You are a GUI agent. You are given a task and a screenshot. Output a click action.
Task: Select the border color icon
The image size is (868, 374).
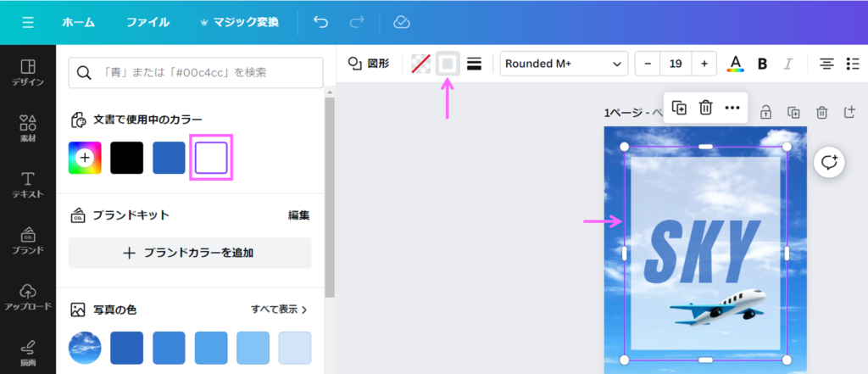pyautogui.click(x=448, y=64)
